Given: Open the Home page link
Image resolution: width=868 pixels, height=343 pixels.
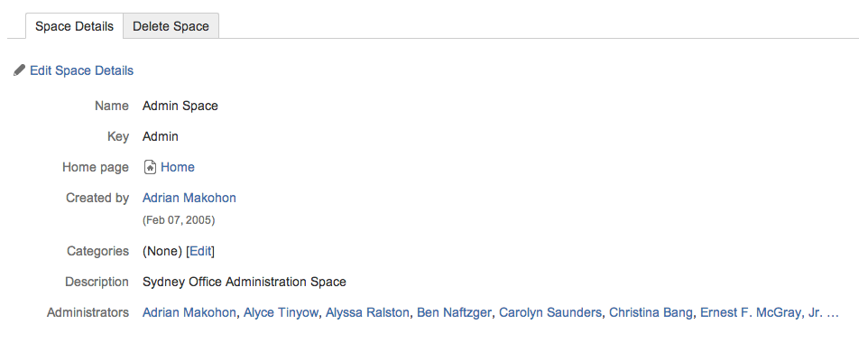Looking at the screenshot, I should click(x=177, y=167).
